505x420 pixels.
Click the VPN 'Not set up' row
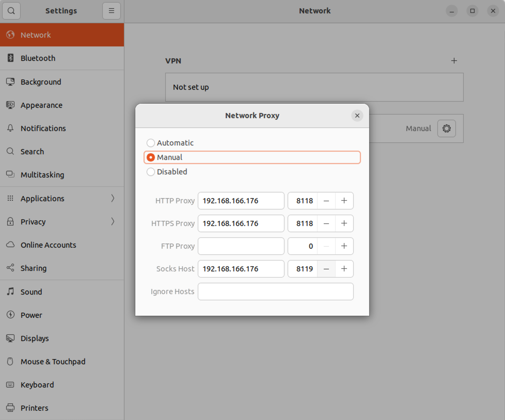click(x=314, y=87)
